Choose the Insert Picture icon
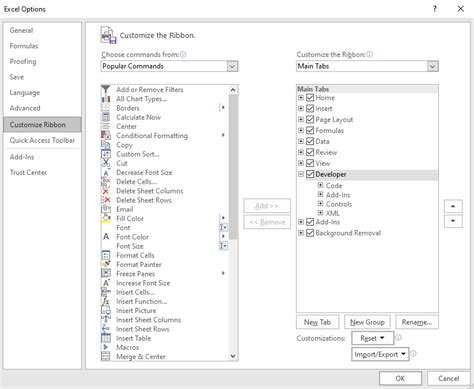The width and height of the screenshot is (474, 389). click(106, 310)
